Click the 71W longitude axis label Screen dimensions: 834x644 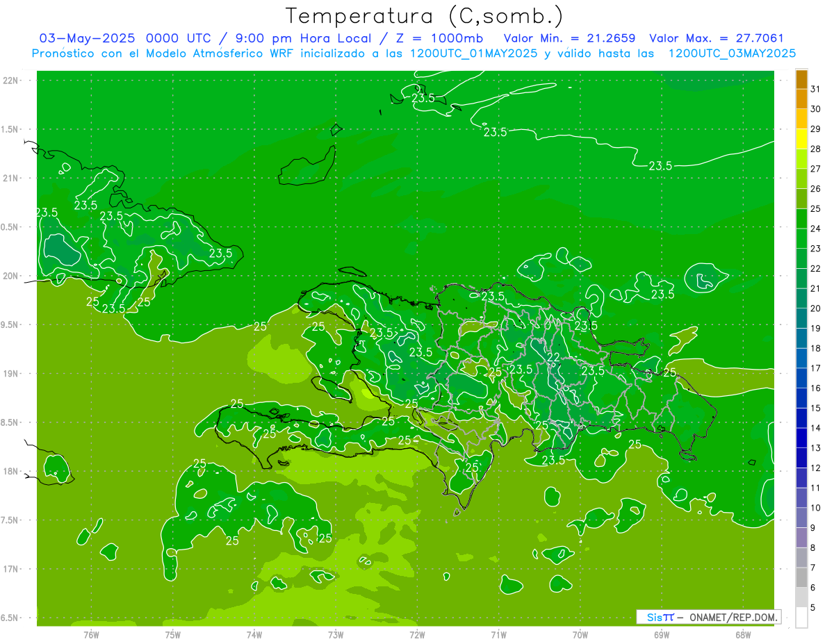click(498, 635)
